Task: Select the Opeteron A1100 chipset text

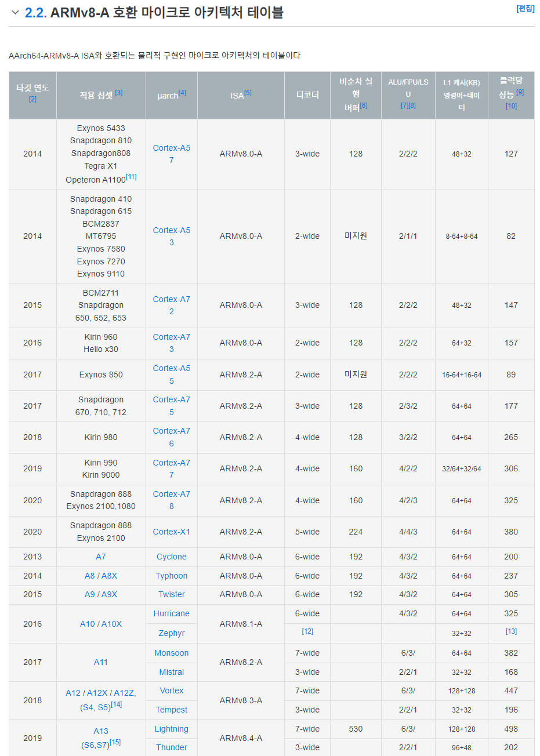Action: pos(96,180)
